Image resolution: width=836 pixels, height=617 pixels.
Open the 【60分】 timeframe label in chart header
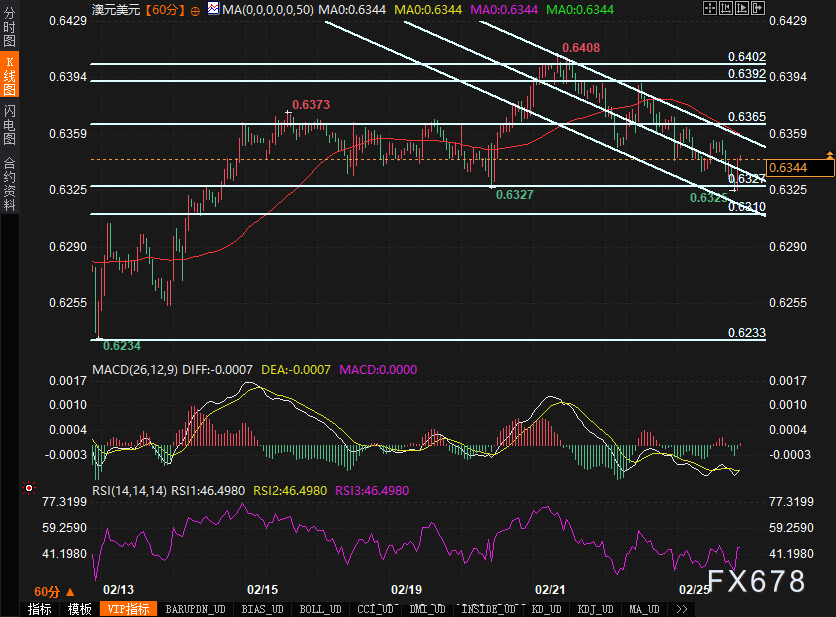click(x=163, y=9)
